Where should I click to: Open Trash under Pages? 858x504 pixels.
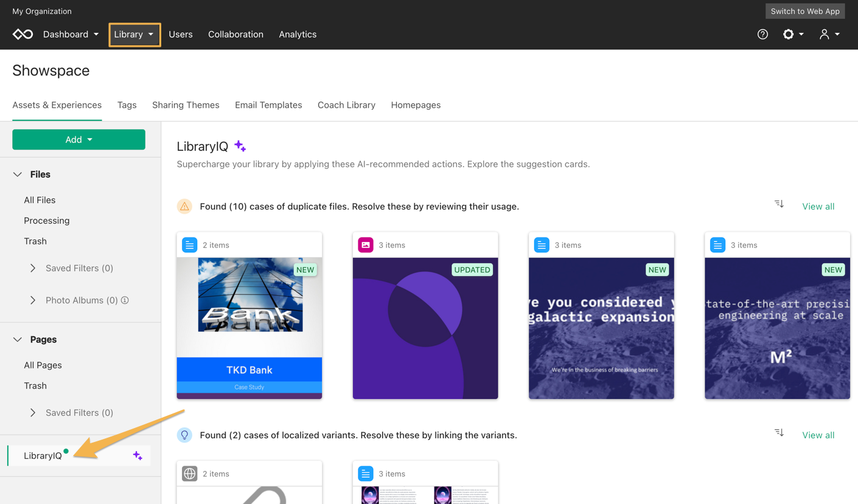point(35,386)
